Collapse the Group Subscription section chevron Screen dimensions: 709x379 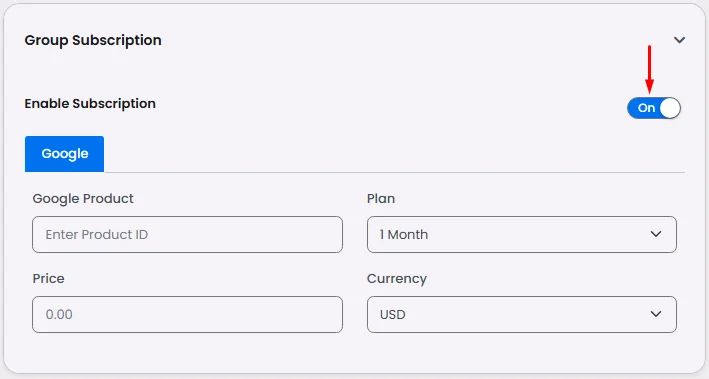[679, 40]
